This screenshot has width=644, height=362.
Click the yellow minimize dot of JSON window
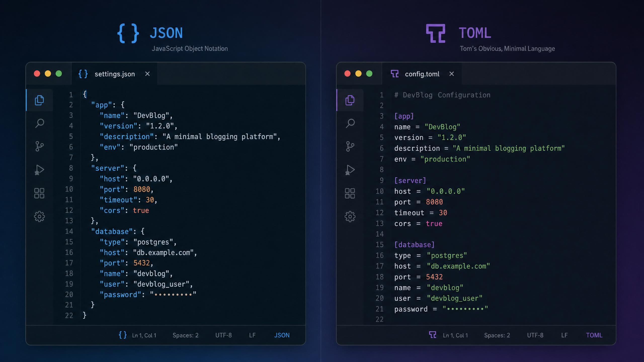click(x=48, y=73)
